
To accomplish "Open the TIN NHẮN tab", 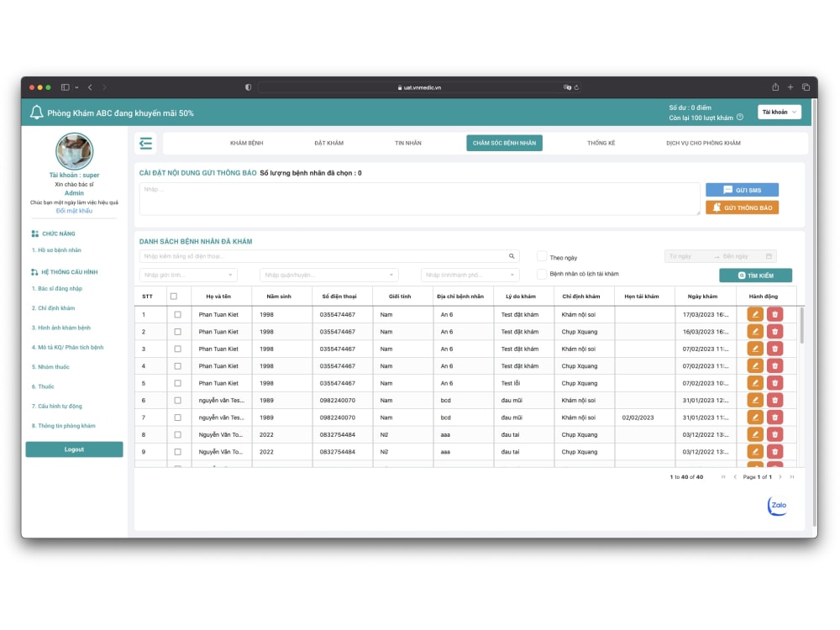I will point(408,143).
